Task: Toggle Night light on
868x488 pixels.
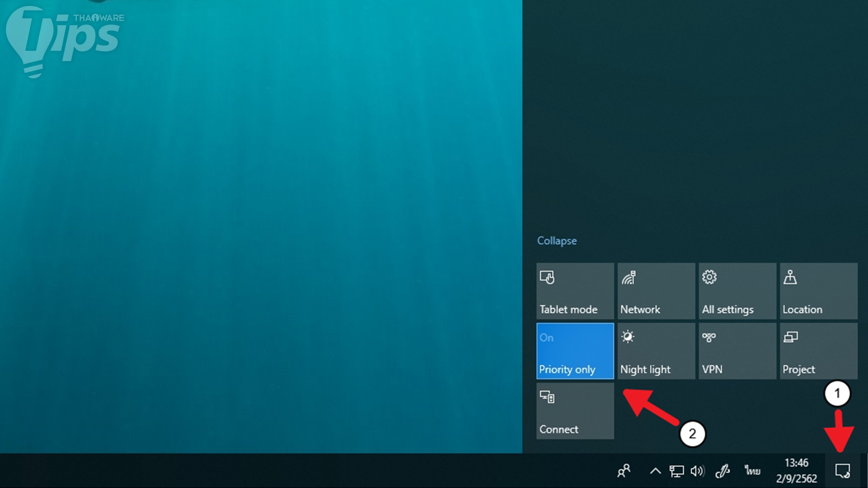Action: pyautogui.click(x=656, y=351)
